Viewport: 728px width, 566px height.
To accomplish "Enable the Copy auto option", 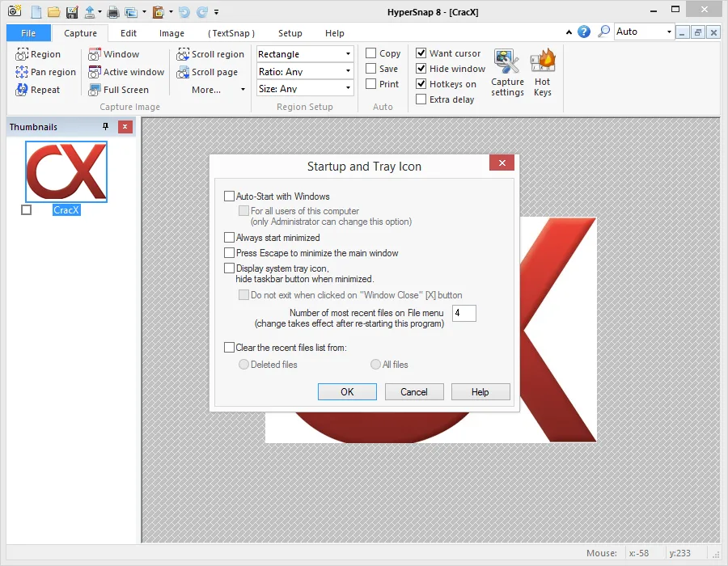I will [x=370, y=53].
